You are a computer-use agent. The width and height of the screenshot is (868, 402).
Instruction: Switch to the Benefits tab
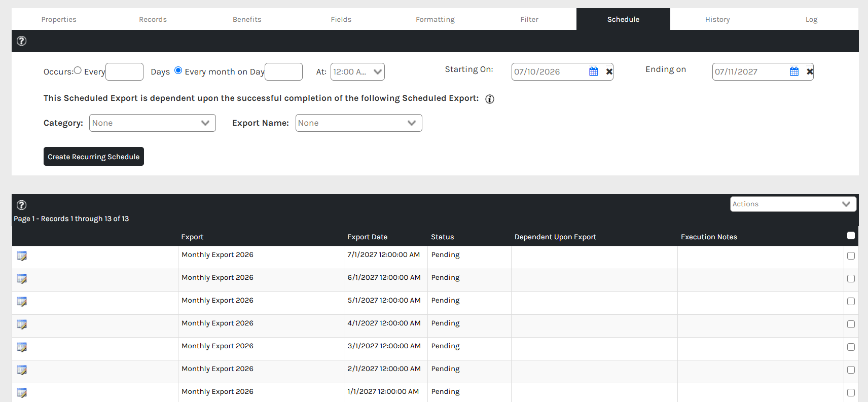tap(247, 19)
